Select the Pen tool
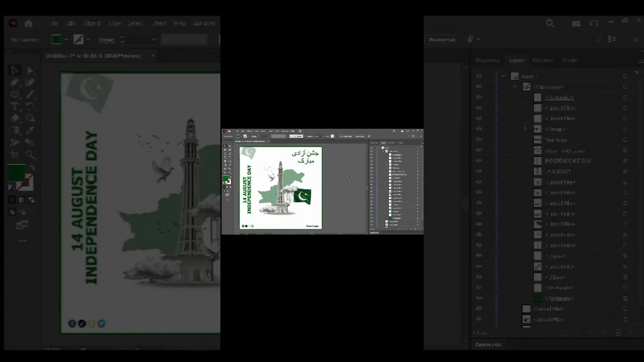 (15, 82)
